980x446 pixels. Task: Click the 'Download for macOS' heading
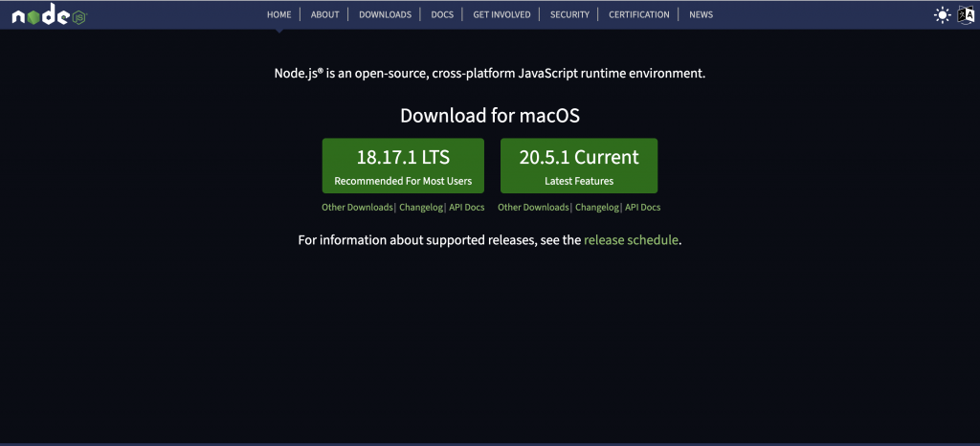point(490,116)
